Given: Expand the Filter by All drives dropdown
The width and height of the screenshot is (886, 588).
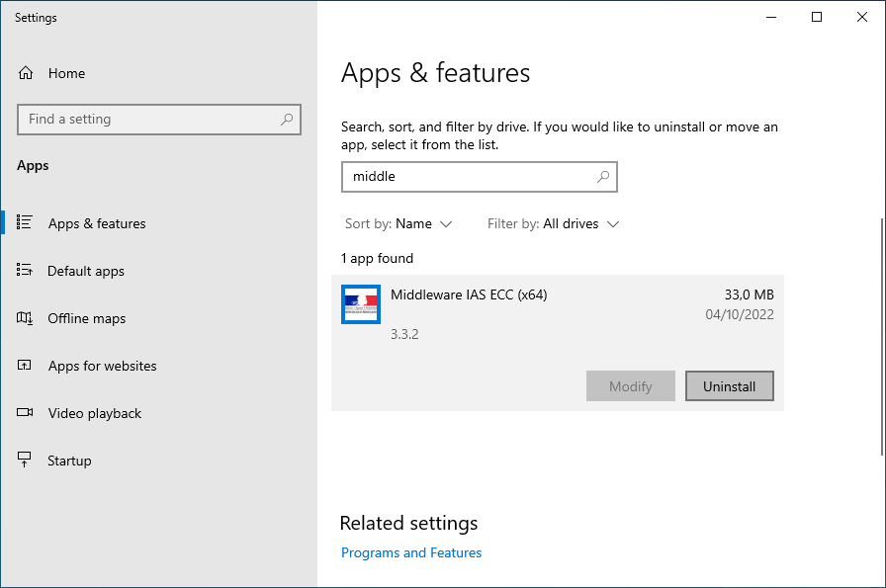Looking at the screenshot, I should [553, 224].
